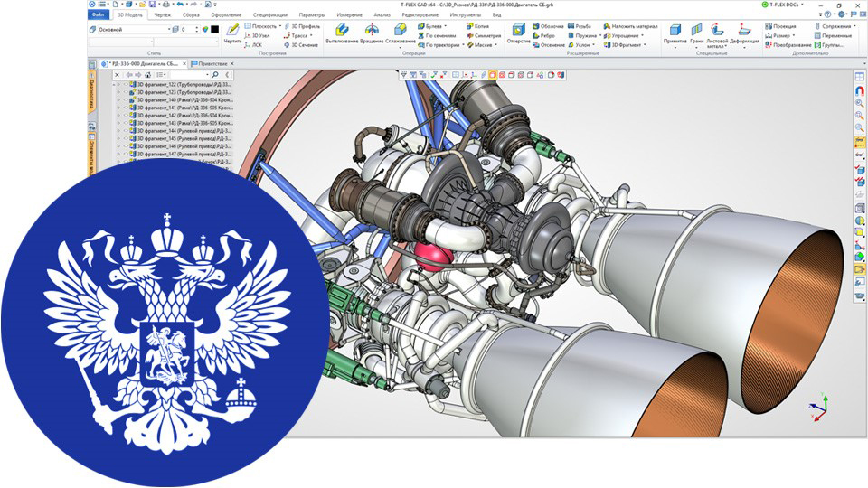Select the Симметрия mirror tool
Screen dimensions: 868x488
pyautogui.click(x=483, y=35)
